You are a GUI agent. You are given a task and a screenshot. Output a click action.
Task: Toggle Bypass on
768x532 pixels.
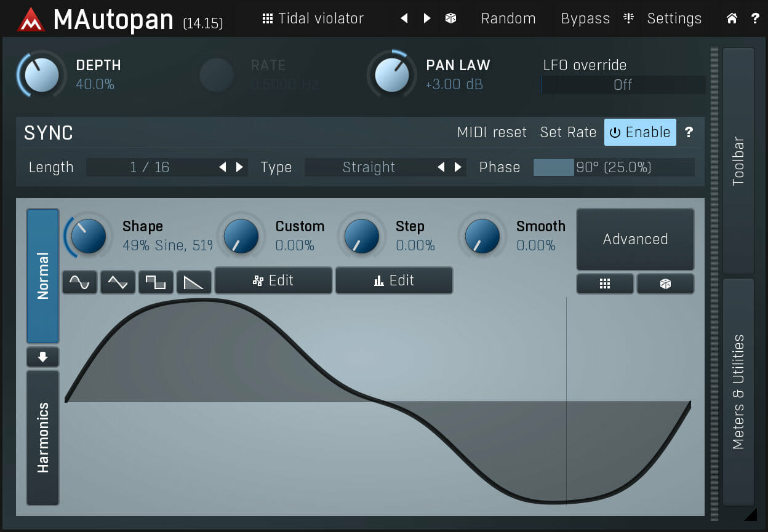585,18
